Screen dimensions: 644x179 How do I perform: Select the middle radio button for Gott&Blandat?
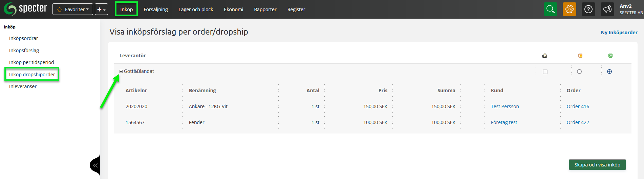pos(579,72)
